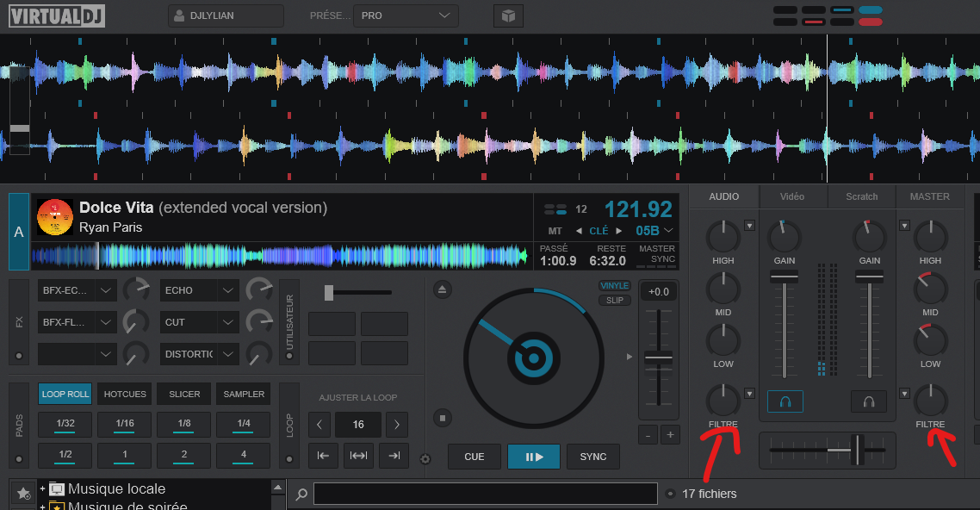Trigger the 1/2 loop roll pad
The image size is (980, 510).
coord(65,455)
